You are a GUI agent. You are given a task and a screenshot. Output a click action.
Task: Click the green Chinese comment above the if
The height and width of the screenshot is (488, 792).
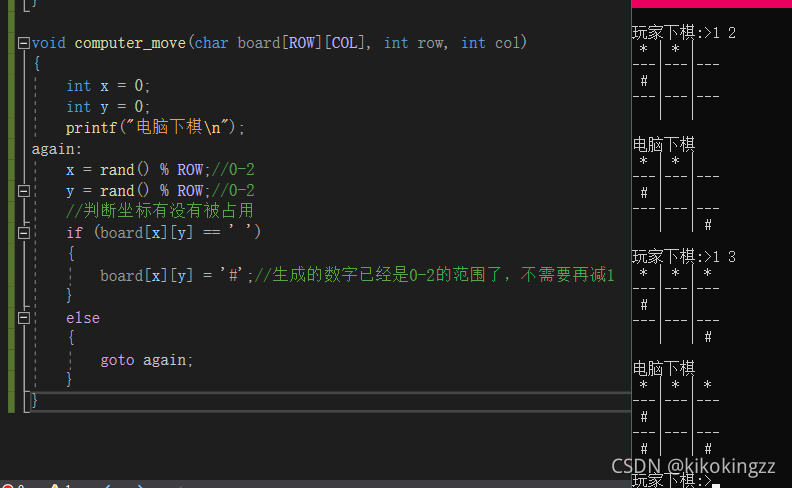point(160,212)
